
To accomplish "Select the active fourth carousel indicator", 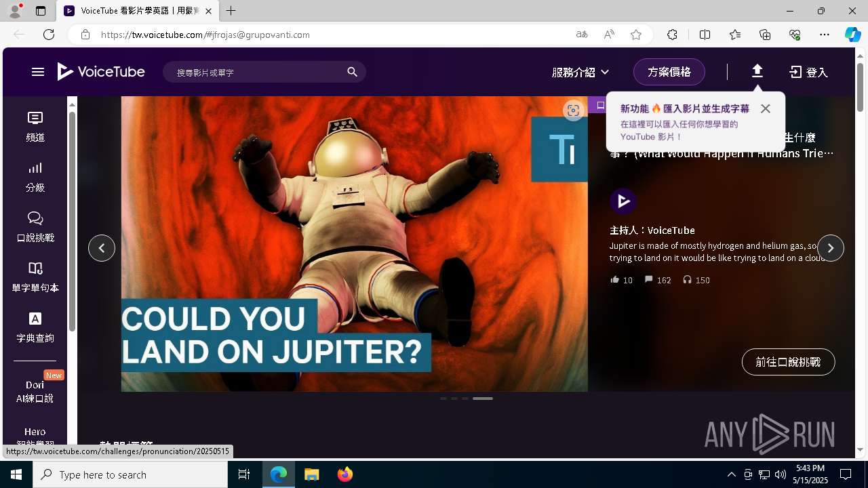I will coord(483,399).
